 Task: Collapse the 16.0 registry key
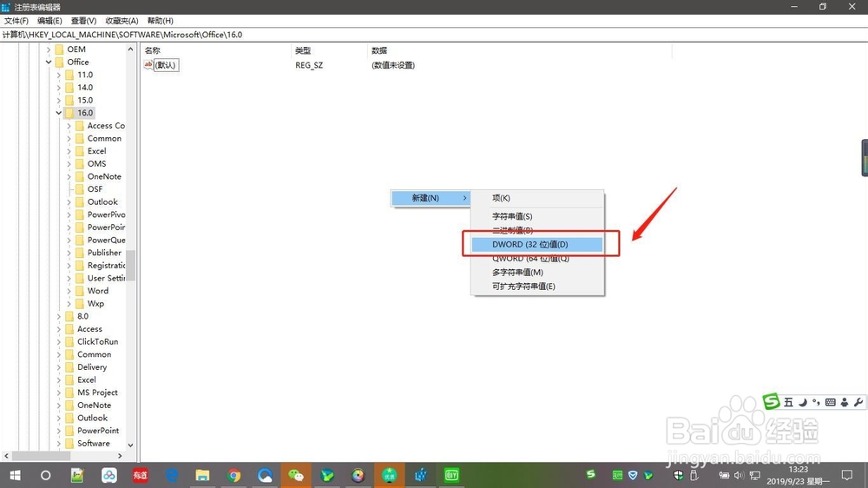tap(59, 113)
